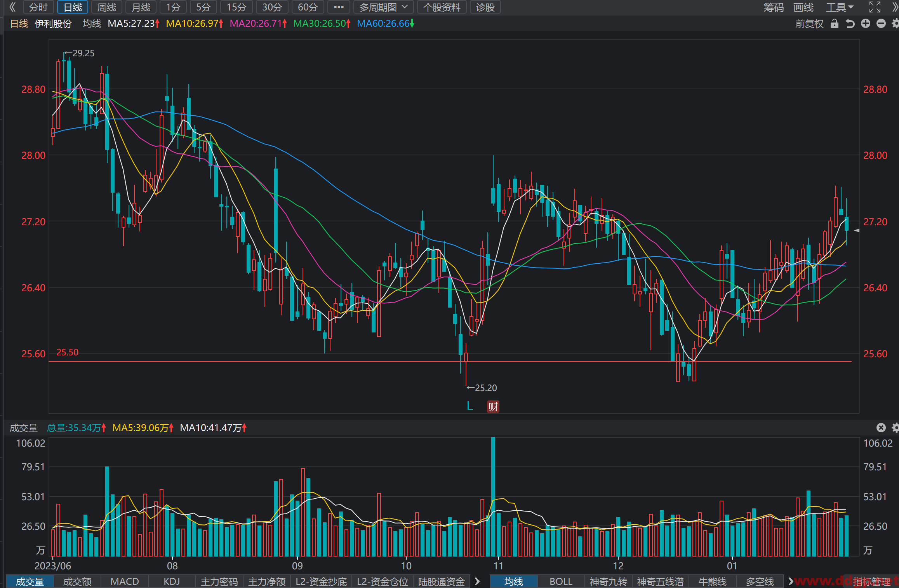The image size is (899, 588).
Task: Click the L marker below the chart
Action: point(470,406)
